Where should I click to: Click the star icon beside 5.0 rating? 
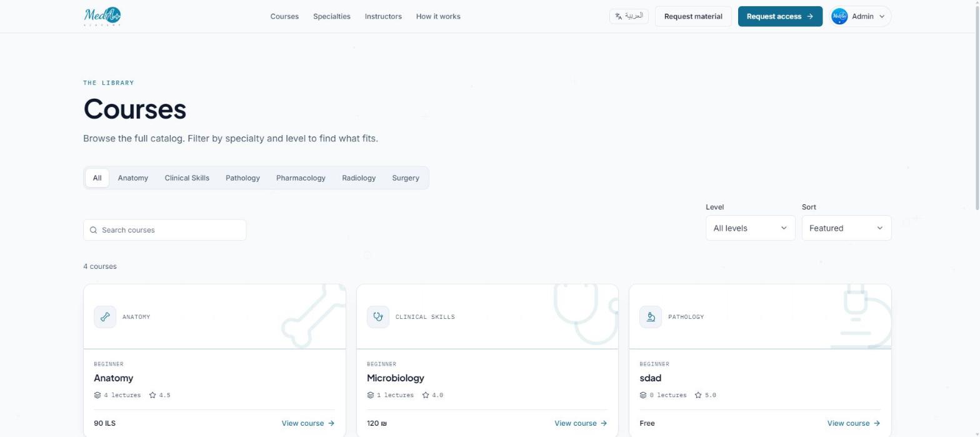[698, 395]
